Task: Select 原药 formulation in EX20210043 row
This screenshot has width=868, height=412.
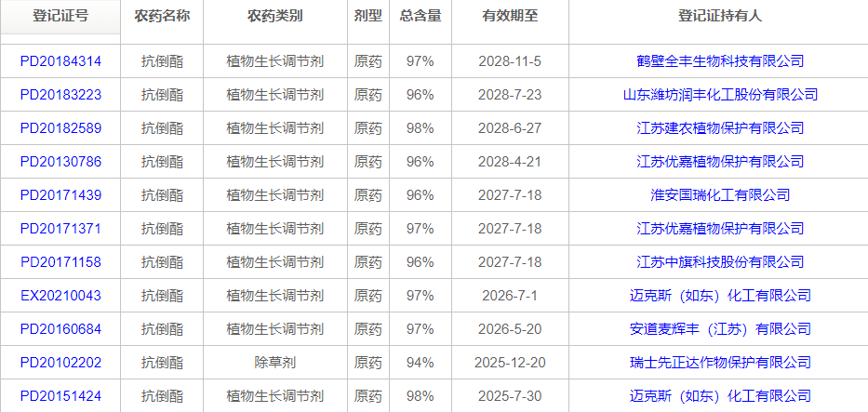Action: 368,296
